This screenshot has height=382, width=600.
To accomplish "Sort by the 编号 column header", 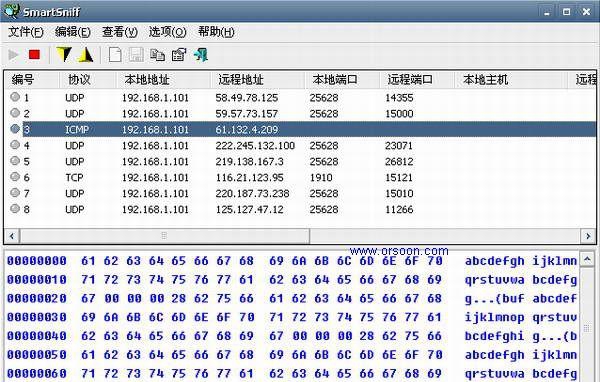I will click(x=33, y=80).
